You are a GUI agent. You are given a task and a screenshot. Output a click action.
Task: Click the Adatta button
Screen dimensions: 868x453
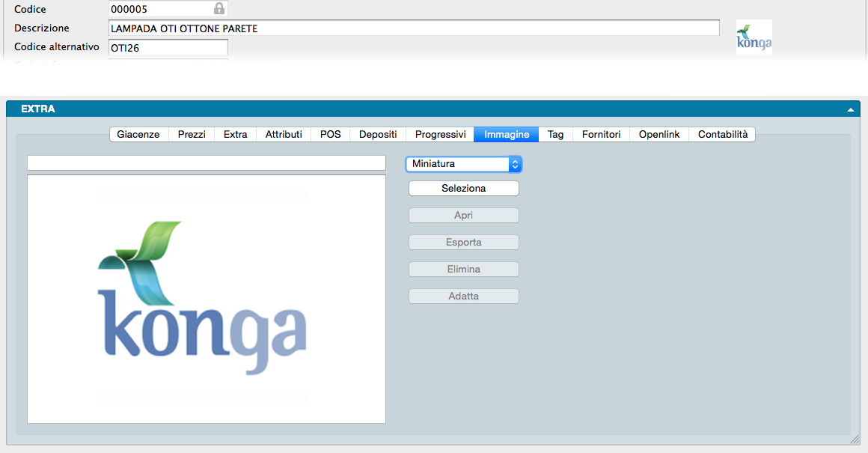[x=463, y=297]
